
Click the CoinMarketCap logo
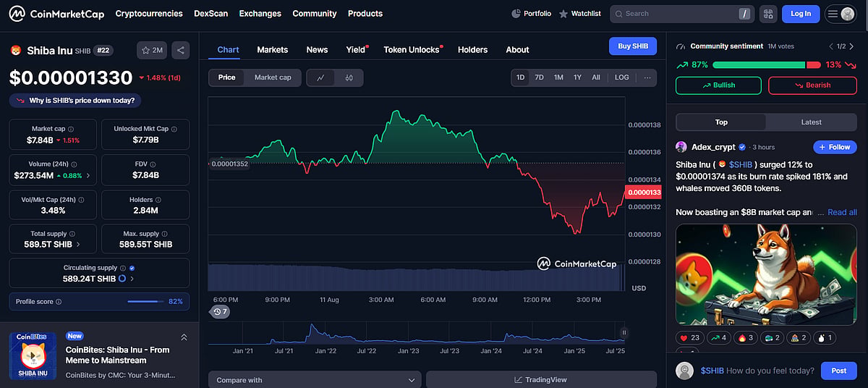pos(56,13)
